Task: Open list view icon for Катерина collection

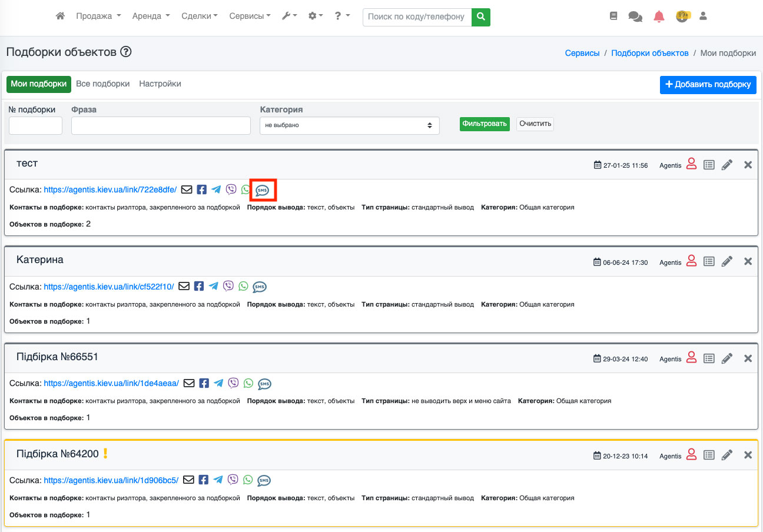Action: click(x=709, y=262)
